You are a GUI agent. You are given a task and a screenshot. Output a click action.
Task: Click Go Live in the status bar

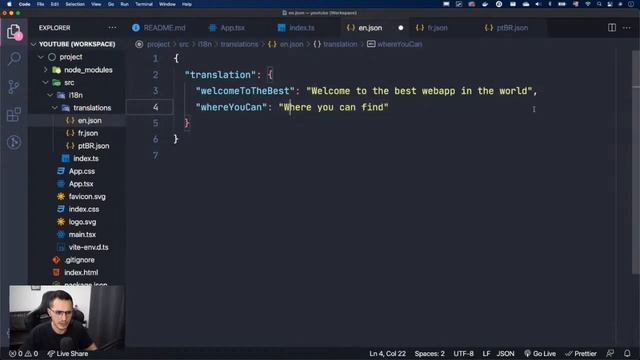(x=540, y=353)
